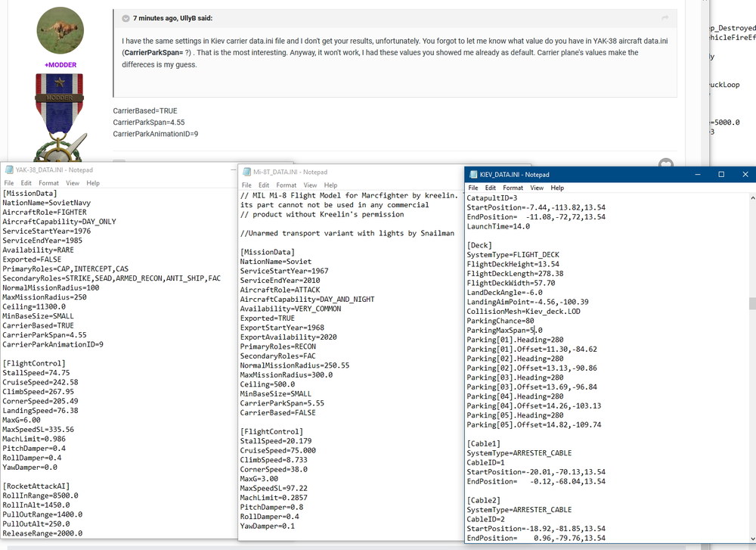Click the user avatar thumbnail
The height and width of the screenshot is (550, 756).
click(60, 30)
